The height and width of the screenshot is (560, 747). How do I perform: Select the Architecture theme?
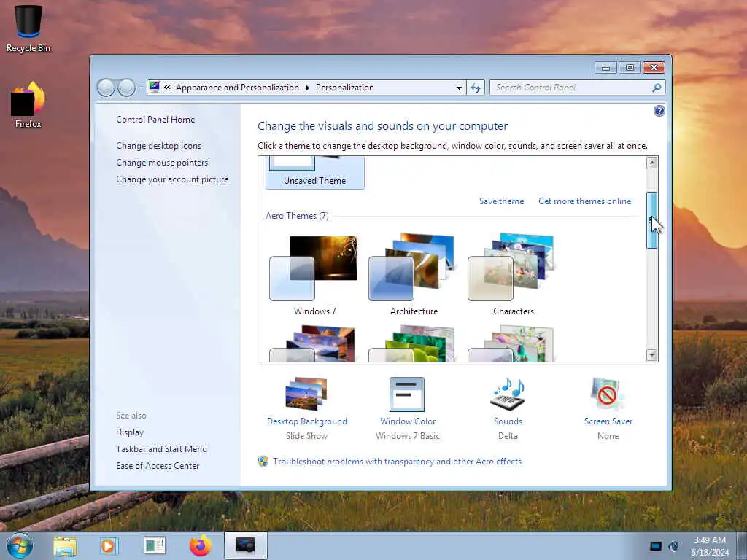(x=414, y=275)
